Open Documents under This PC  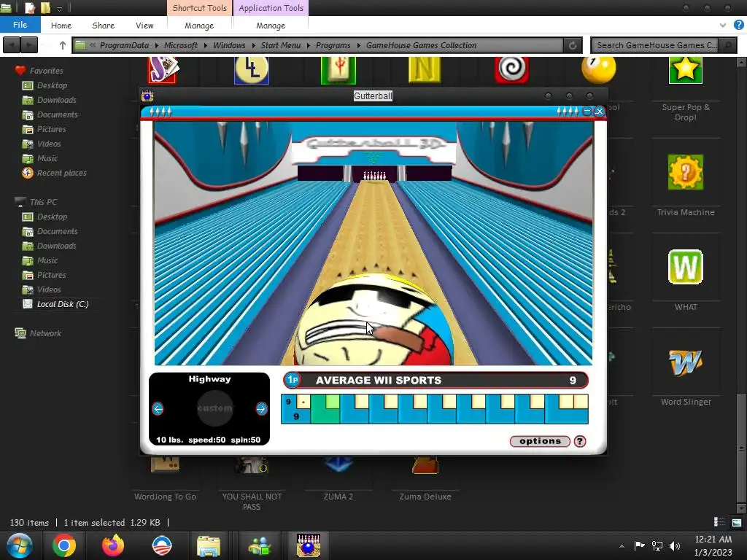coord(57,231)
